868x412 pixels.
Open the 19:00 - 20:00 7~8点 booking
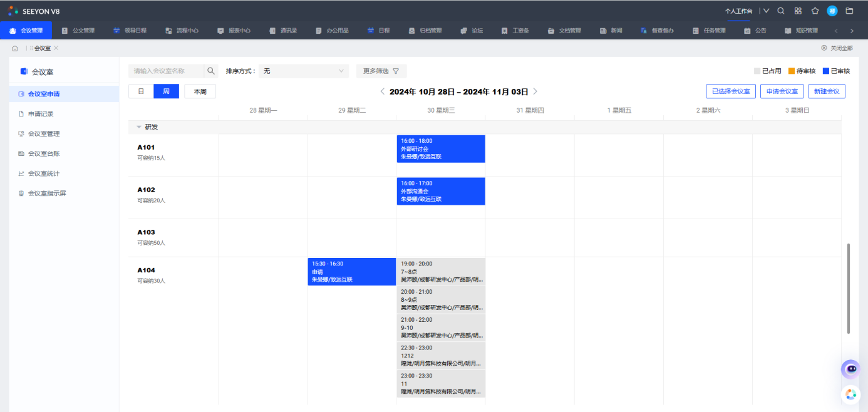coord(441,272)
